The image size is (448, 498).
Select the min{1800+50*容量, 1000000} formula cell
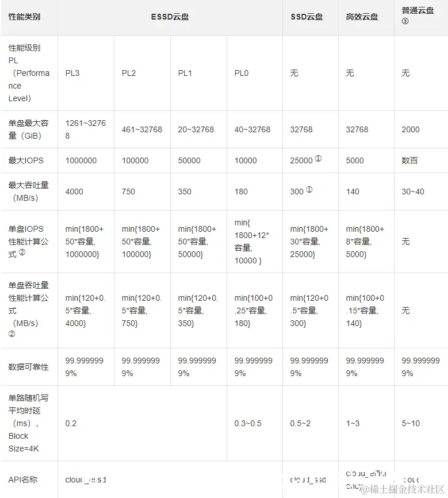point(85,242)
